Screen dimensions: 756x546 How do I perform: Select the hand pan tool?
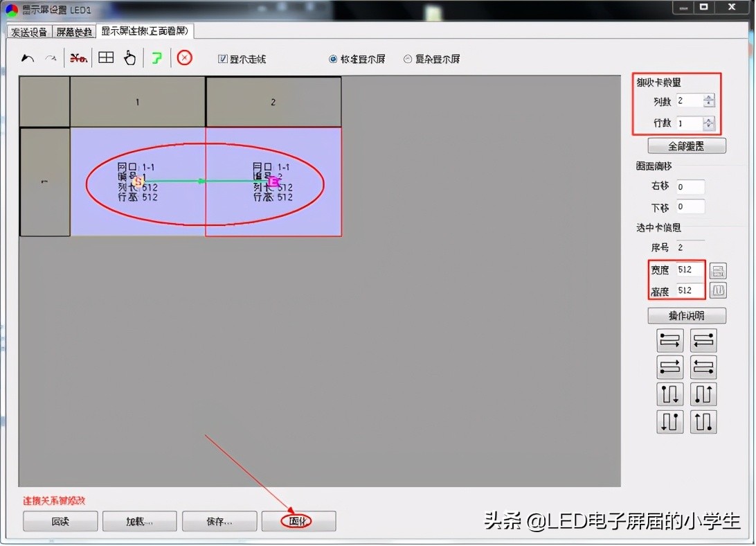130,58
